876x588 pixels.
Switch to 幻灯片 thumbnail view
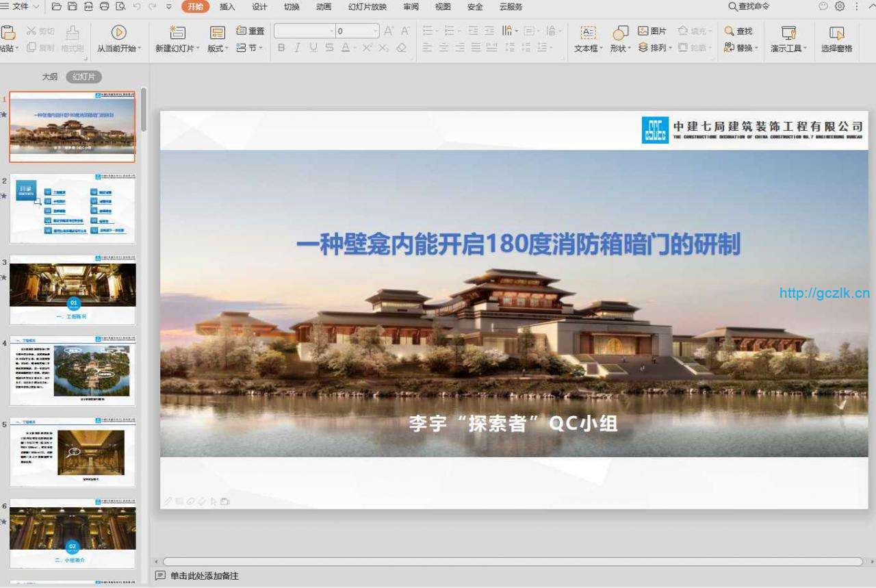83,77
